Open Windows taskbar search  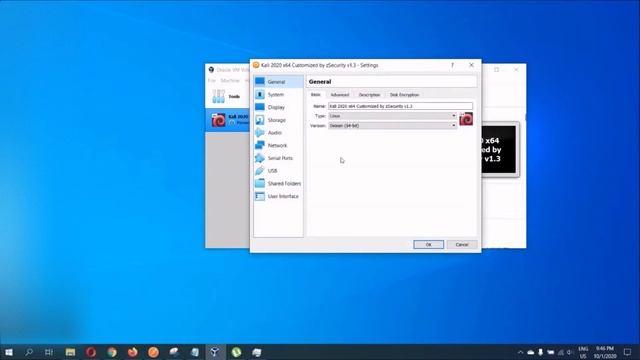tap(29, 352)
